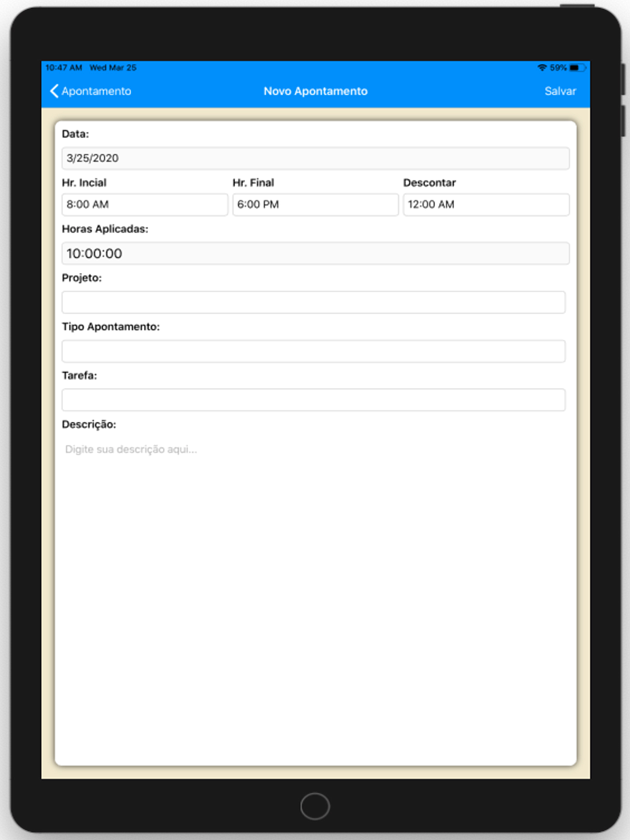The image size is (630, 840).
Task: Open the Tipo Apontamento picker field
Action: click(313, 351)
